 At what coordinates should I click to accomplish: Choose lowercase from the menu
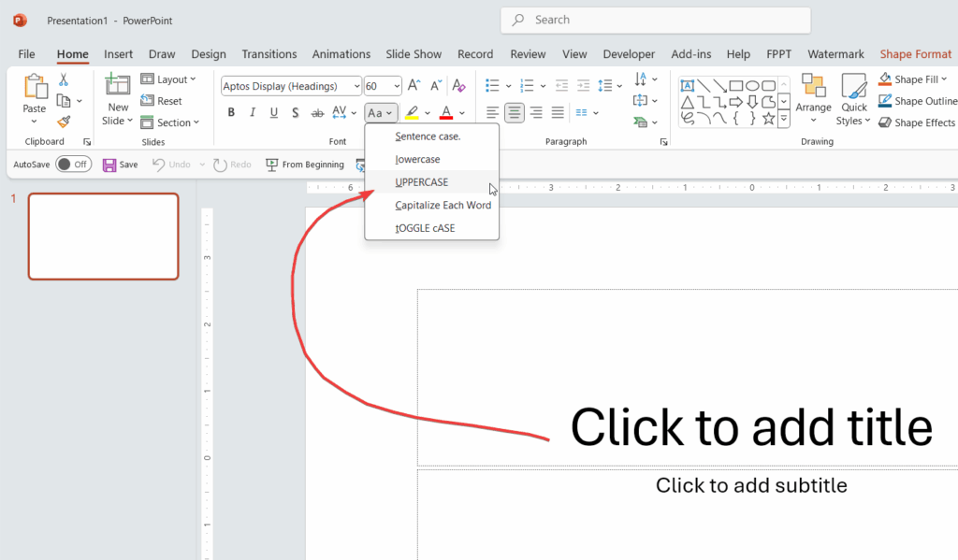point(432,159)
